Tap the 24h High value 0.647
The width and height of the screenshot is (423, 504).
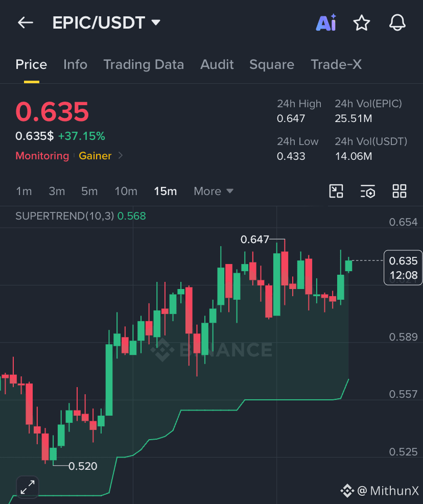click(291, 118)
